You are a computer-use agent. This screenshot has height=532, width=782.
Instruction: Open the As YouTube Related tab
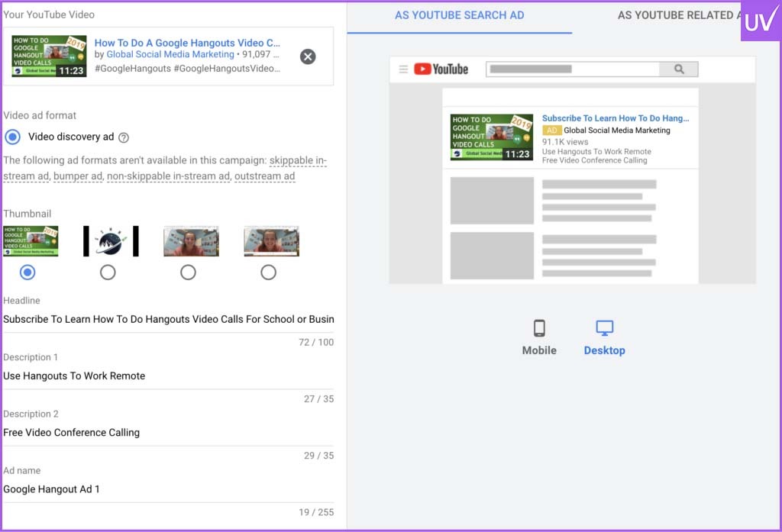(678, 15)
